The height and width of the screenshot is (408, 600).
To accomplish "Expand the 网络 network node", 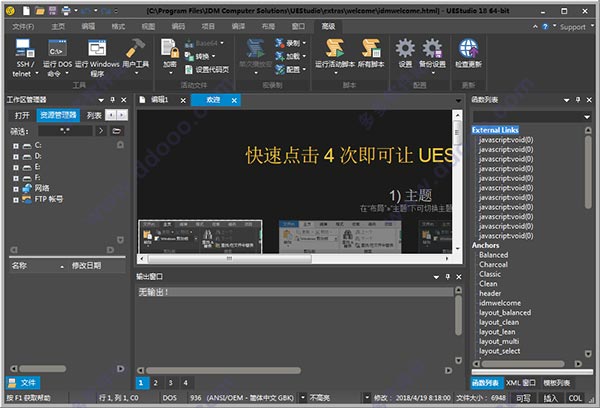I will pos(16,189).
